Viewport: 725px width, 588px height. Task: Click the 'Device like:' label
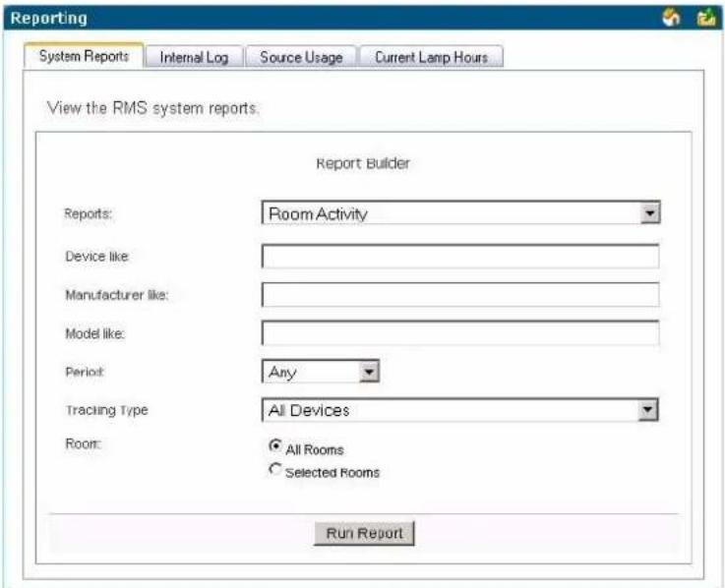(x=97, y=256)
